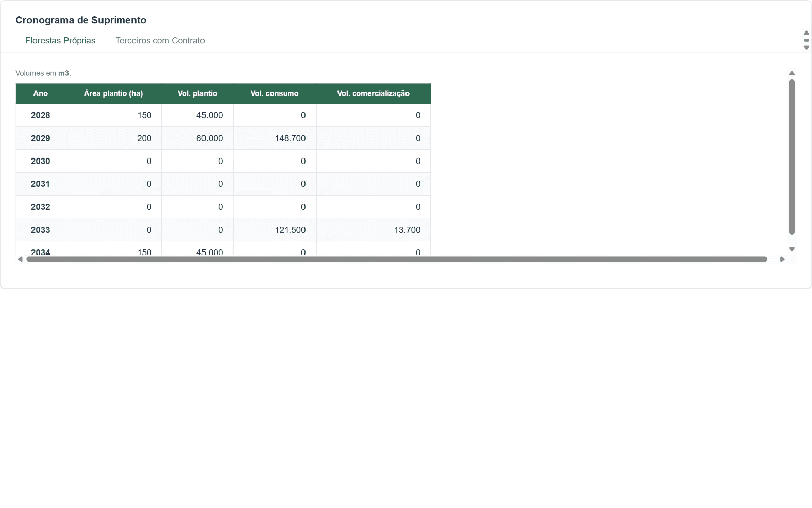Select the Vol. comercialização header
The width and height of the screenshot is (812, 508).
(x=374, y=93)
